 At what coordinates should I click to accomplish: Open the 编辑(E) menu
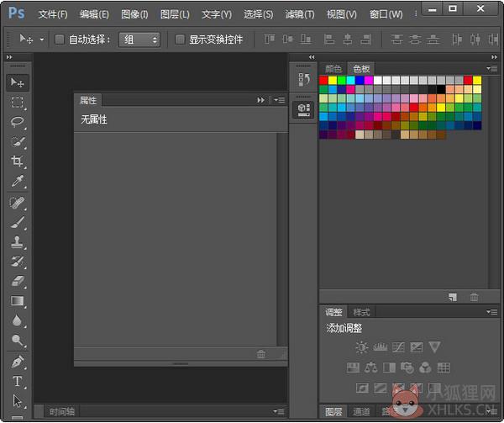coord(94,14)
